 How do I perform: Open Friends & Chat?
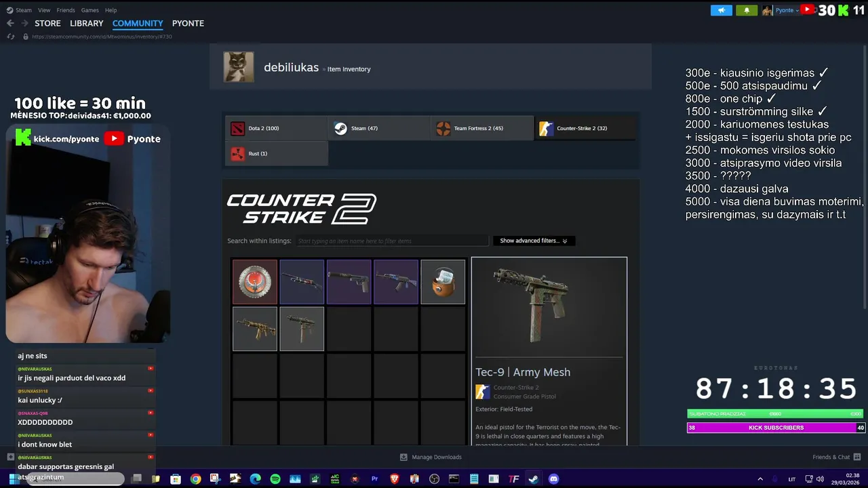(x=837, y=457)
